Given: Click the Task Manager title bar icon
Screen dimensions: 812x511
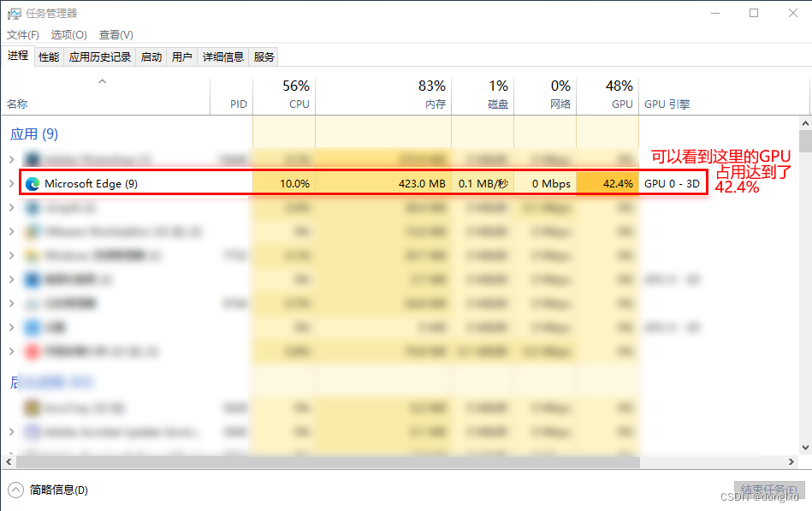Looking at the screenshot, I should coord(14,14).
